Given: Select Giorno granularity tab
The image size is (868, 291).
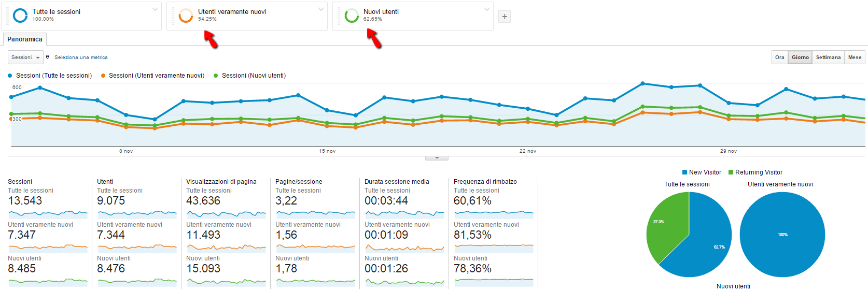Looking at the screenshot, I should [800, 57].
